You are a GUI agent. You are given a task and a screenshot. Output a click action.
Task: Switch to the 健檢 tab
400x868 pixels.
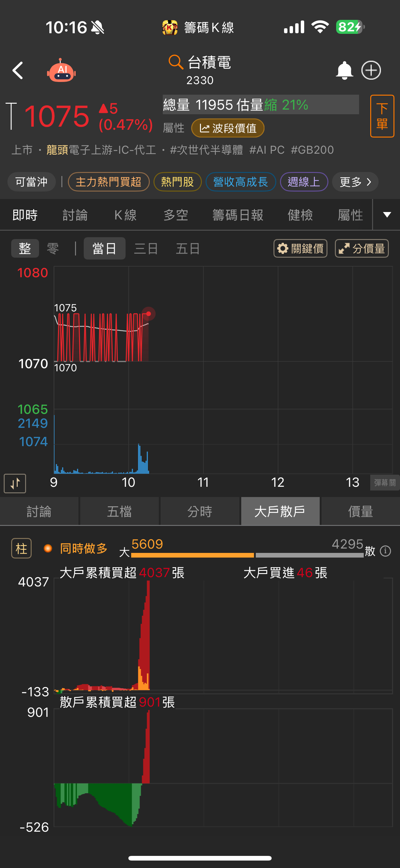(x=300, y=215)
